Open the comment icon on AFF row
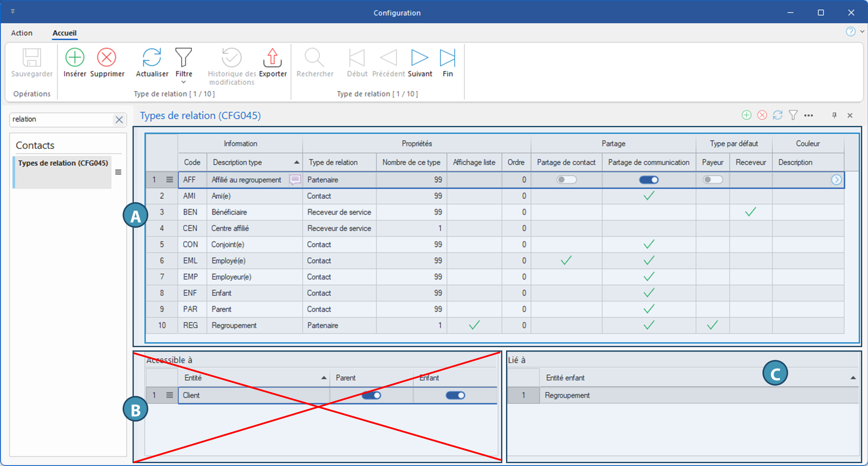Viewport: 868px width, 466px height. (295, 179)
